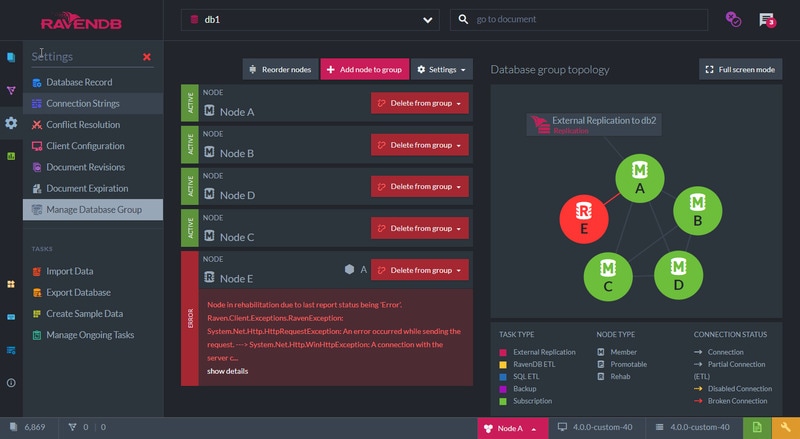Click the green document icon in footer
The width and height of the screenshot is (800, 439).
tap(757, 428)
